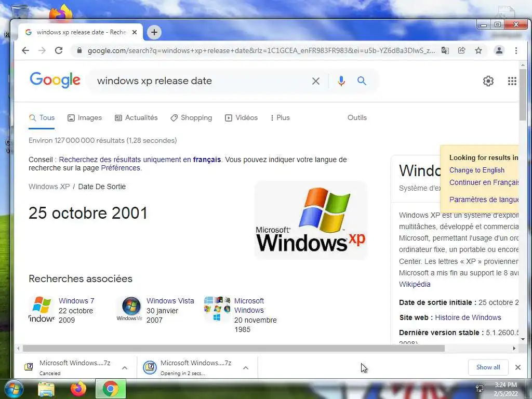Click the Chrome taskbar icon

(111, 389)
